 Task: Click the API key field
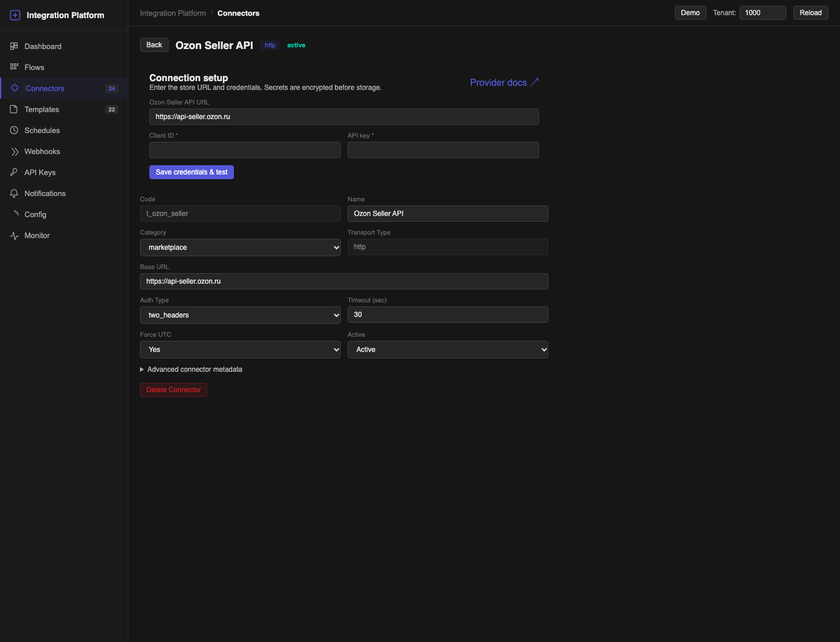click(x=443, y=150)
